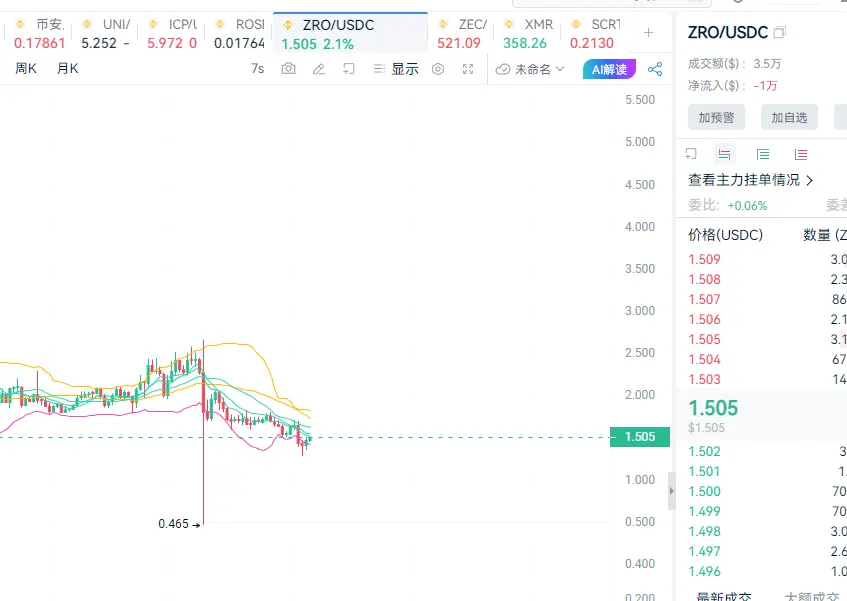
Task: Click the 加预警 add alert button
Action: tap(716, 117)
